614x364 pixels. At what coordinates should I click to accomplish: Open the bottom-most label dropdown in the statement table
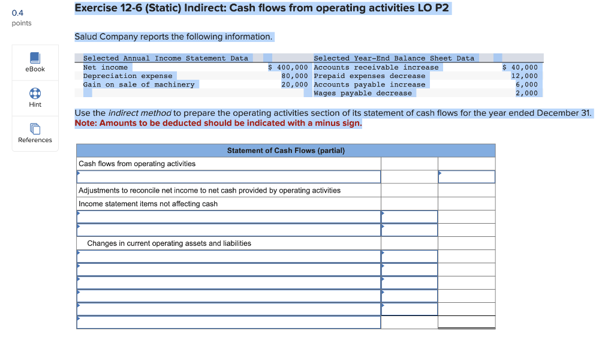228,322
